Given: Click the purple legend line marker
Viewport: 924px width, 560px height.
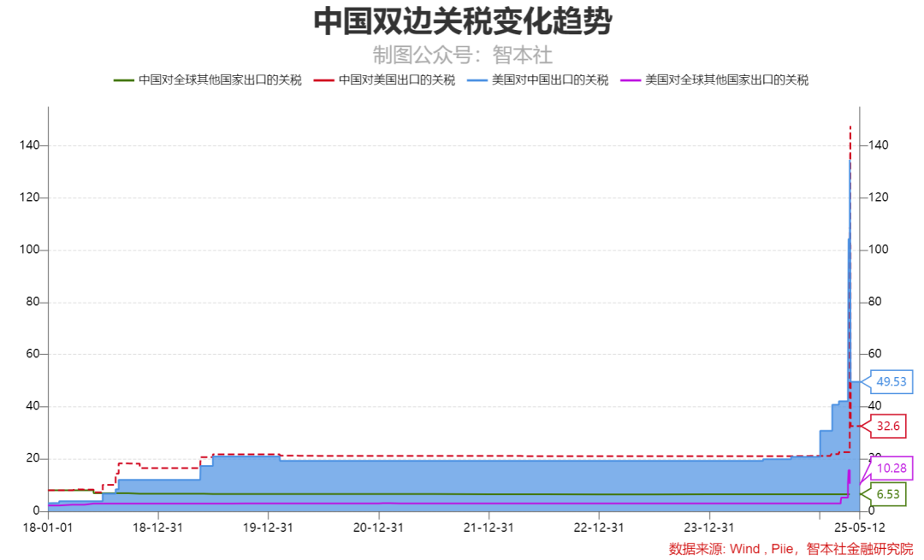Looking at the screenshot, I should tap(631, 80).
